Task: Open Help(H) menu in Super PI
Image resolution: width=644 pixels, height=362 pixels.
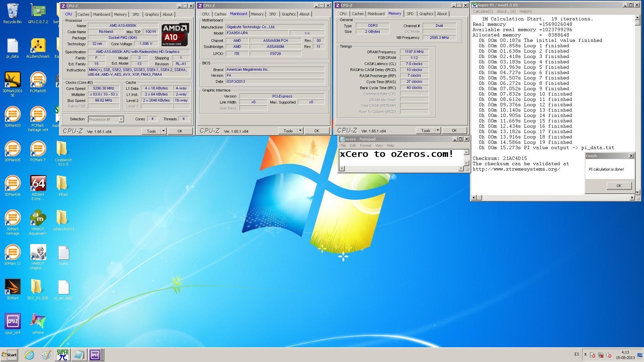Action: tap(526, 11)
